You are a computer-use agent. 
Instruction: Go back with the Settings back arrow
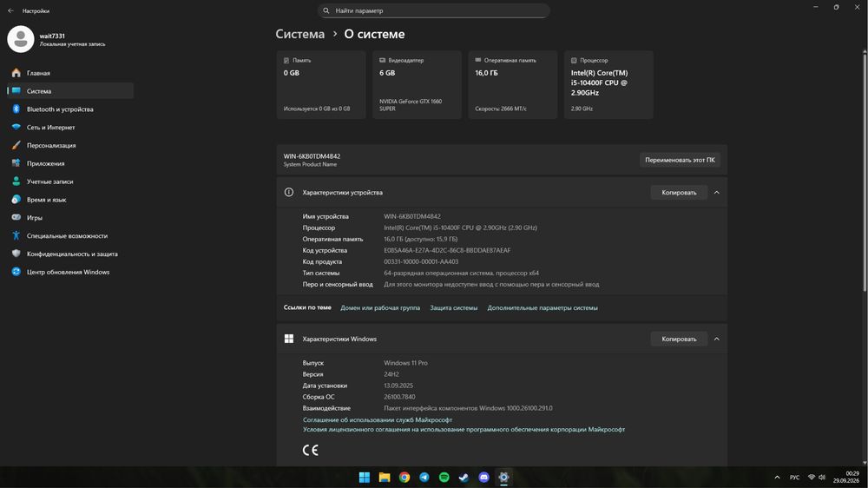pos(10,10)
